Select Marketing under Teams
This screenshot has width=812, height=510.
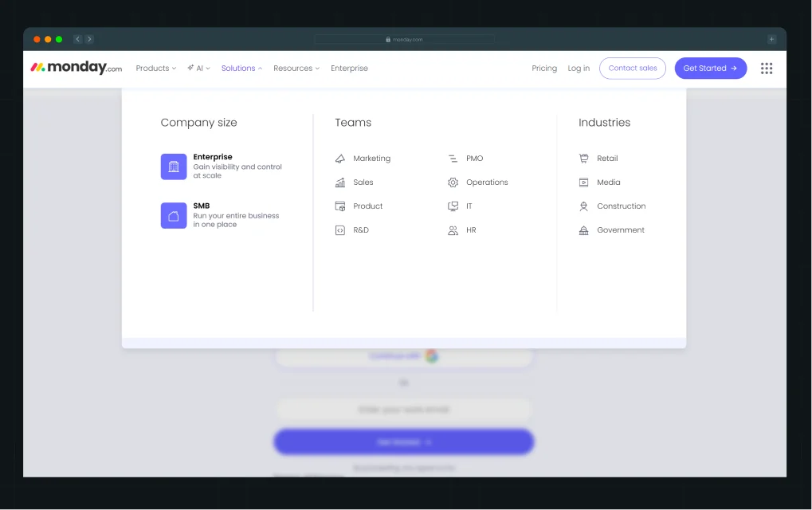[363, 159]
